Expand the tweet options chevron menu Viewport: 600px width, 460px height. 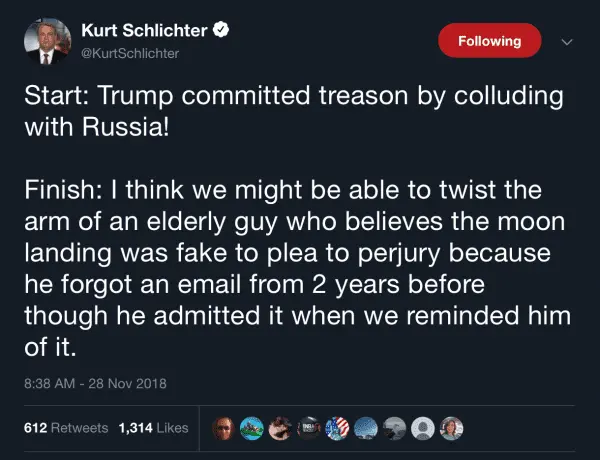(x=567, y=42)
